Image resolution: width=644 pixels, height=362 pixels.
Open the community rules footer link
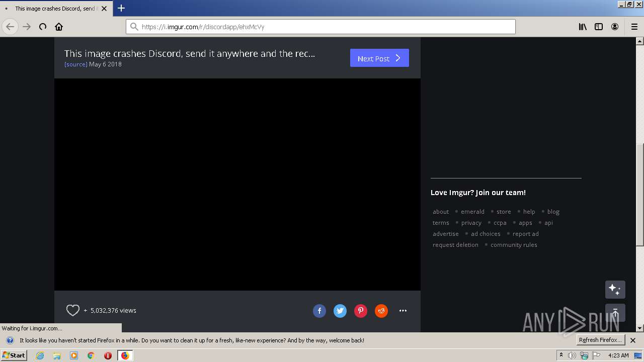click(x=514, y=245)
